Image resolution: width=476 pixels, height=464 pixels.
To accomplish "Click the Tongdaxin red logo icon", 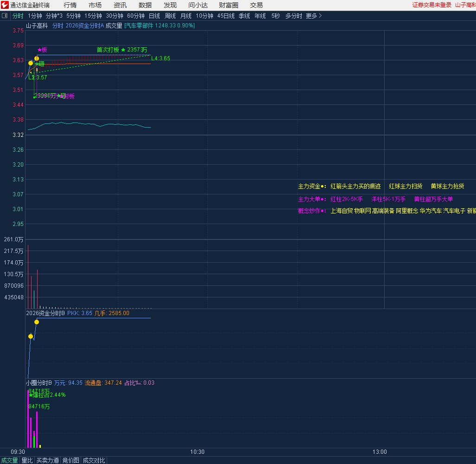I will click(5, 5).
